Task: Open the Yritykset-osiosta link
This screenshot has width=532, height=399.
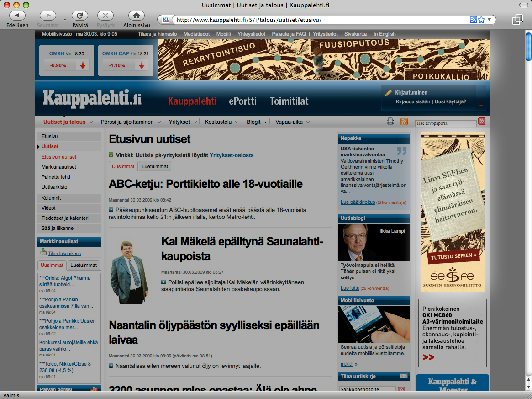Action: pyautogui.click(x=232, y=155)
